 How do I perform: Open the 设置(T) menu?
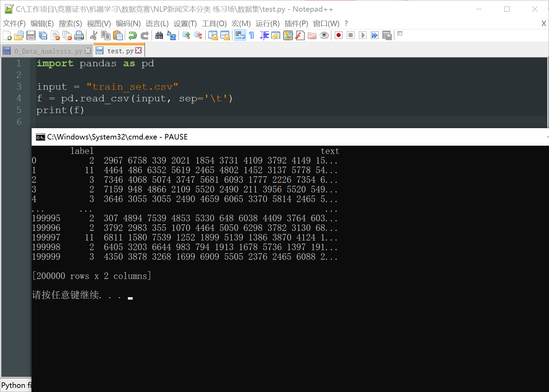pos(185,23)
